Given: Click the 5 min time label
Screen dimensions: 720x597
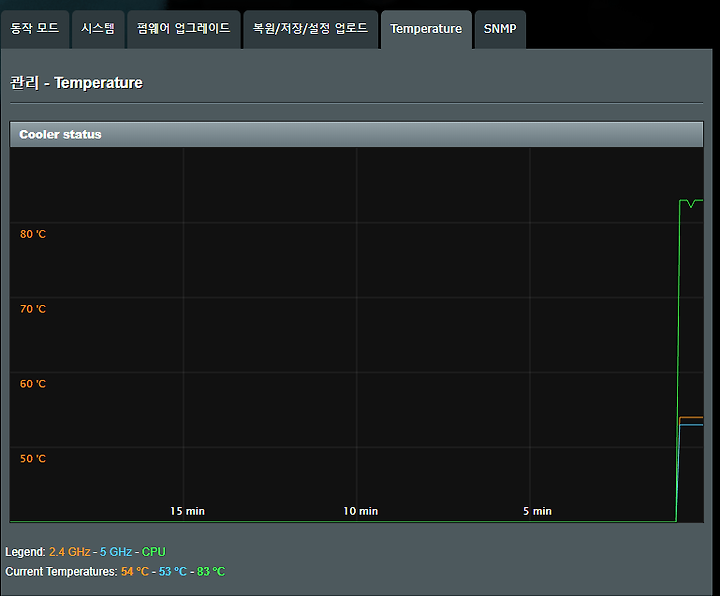Looking at the screenshot, I should click(537, 511).
